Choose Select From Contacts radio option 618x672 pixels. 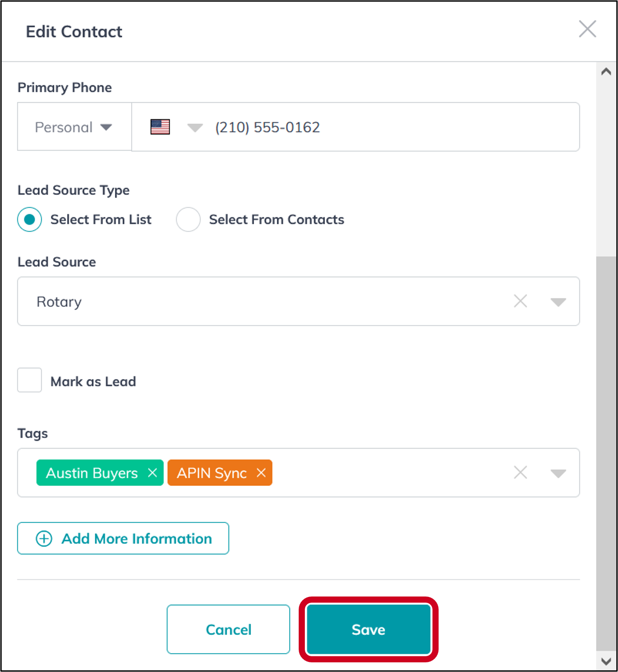[188, 219]
